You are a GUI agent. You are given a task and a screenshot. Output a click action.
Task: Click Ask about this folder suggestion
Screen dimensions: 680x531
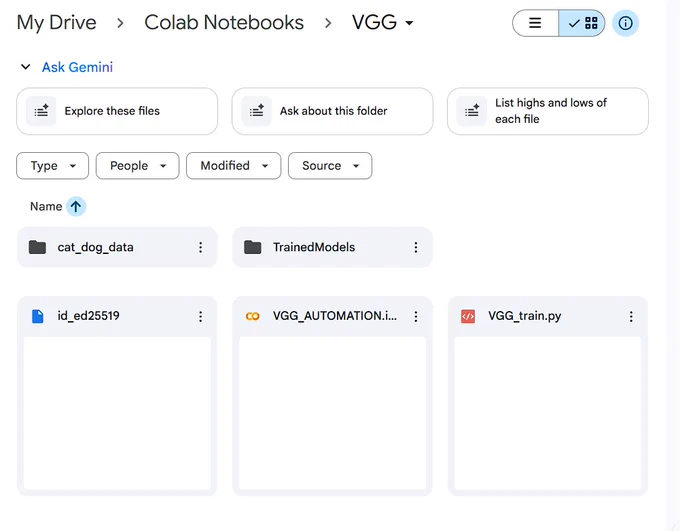(x=332, y=111)
